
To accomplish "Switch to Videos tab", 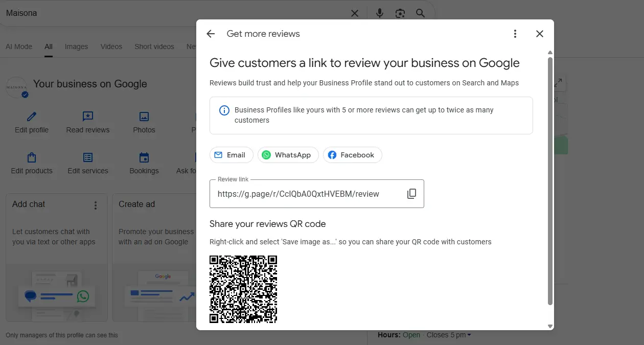I will point(111,47).
